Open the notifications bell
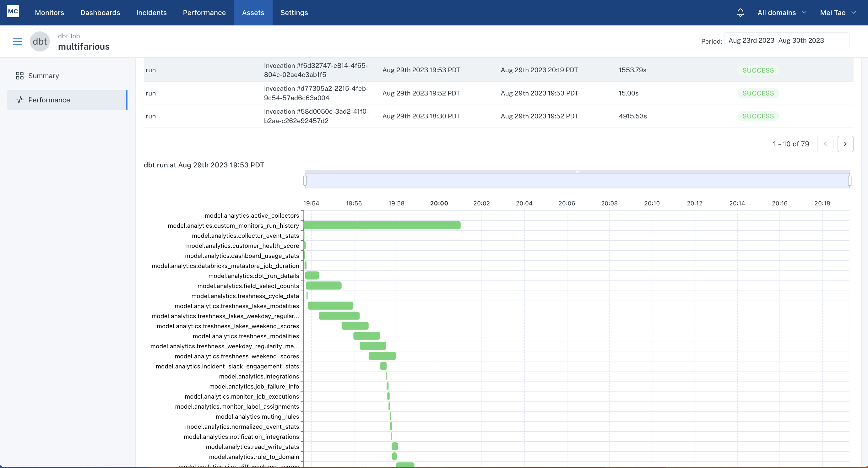This screenshot has width=868, height=468. [x=740, y=13]
